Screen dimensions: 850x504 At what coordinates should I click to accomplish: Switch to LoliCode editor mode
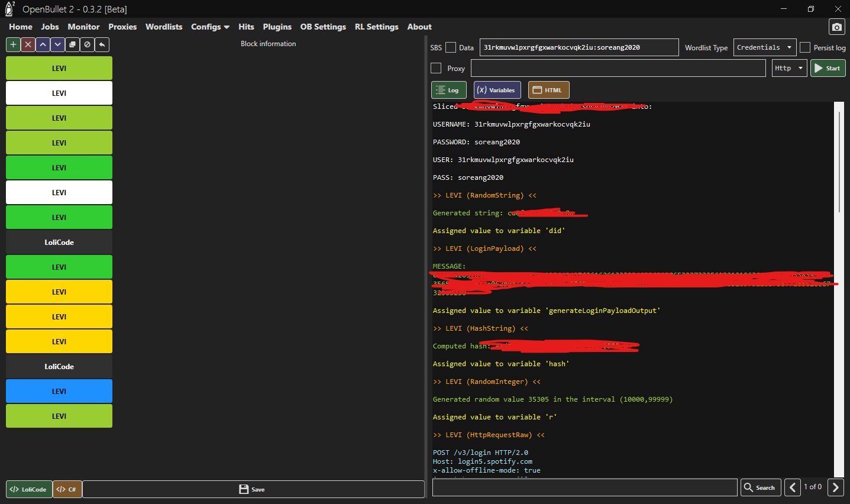click(x=29, y=489)
